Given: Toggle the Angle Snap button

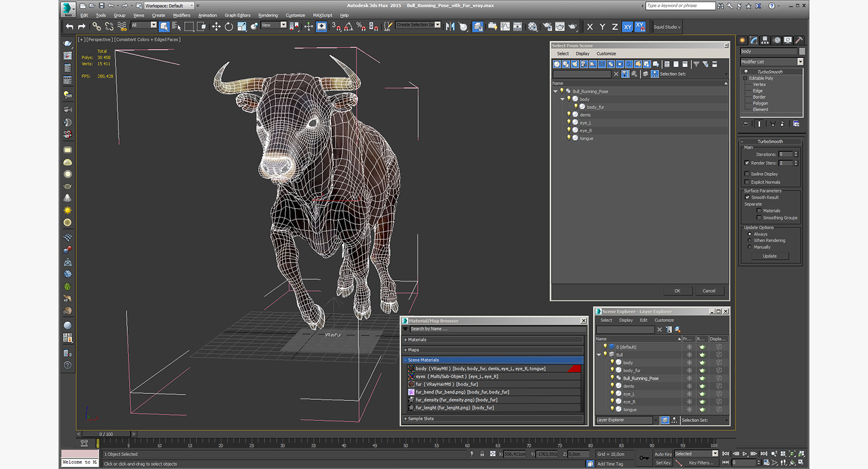Looking at the screenshot, I should click(x=348, y=26).
